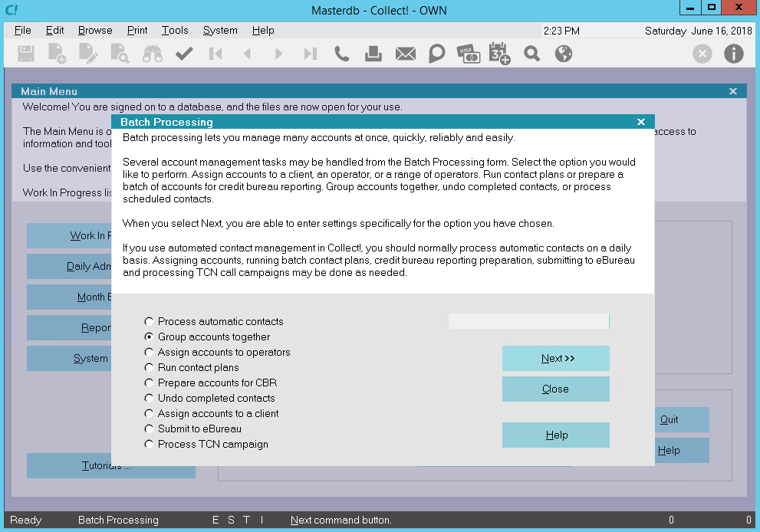760x532 pixels.
Task: Select Undo completed contacts option
Action: [209, 399]
